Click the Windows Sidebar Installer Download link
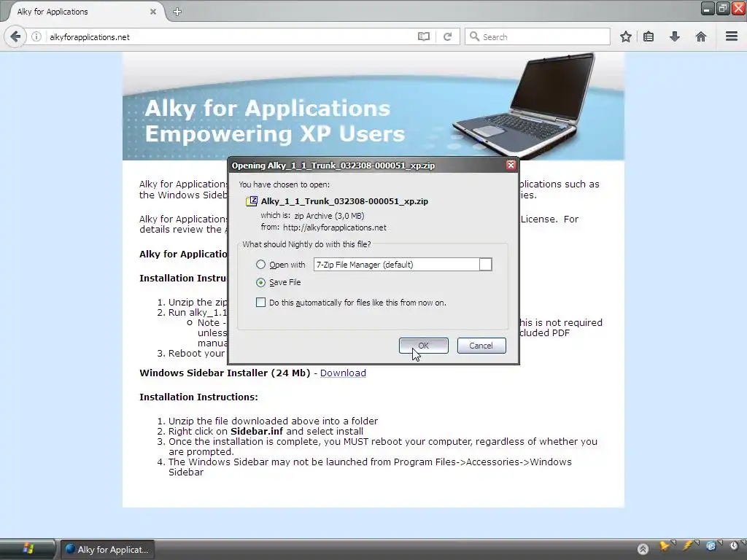Image resolution: width=747 pixels, height=560 pixels. tap(343, 373)
